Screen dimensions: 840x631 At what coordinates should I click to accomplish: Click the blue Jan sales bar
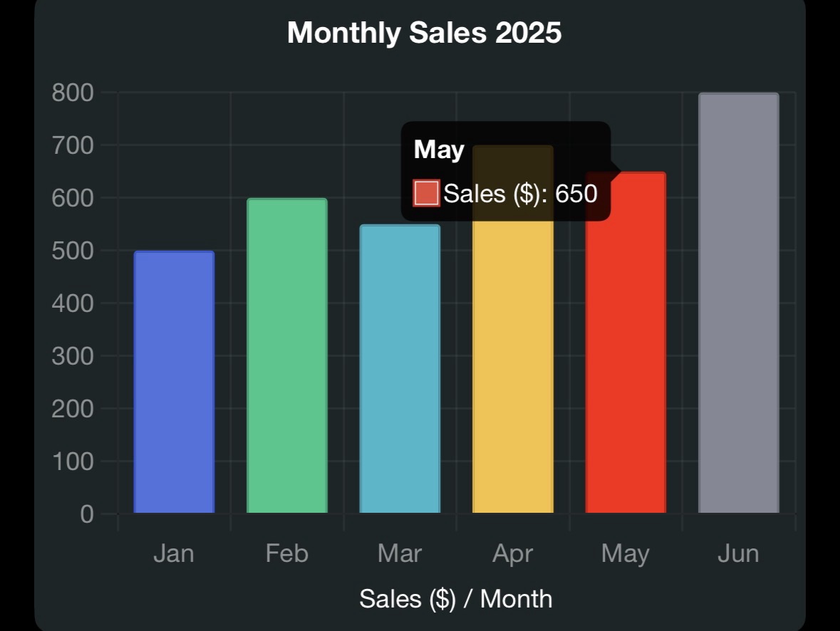click(174, 382)
